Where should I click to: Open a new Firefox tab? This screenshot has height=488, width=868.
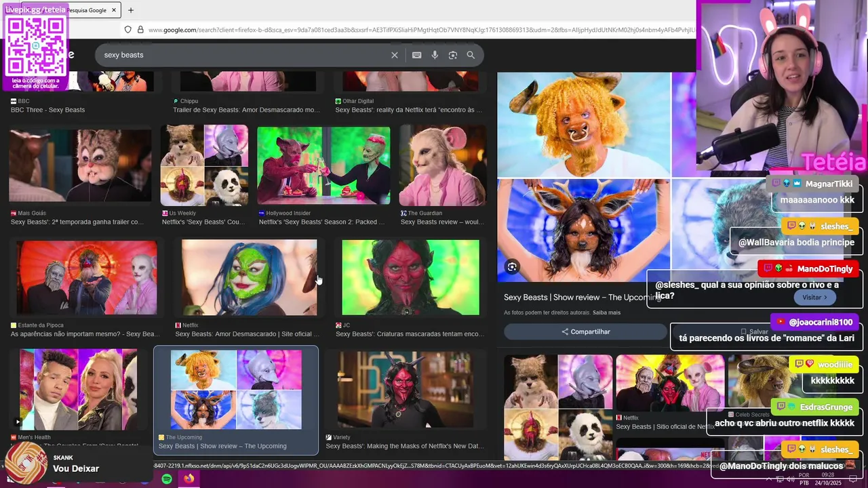pos(131,10)
